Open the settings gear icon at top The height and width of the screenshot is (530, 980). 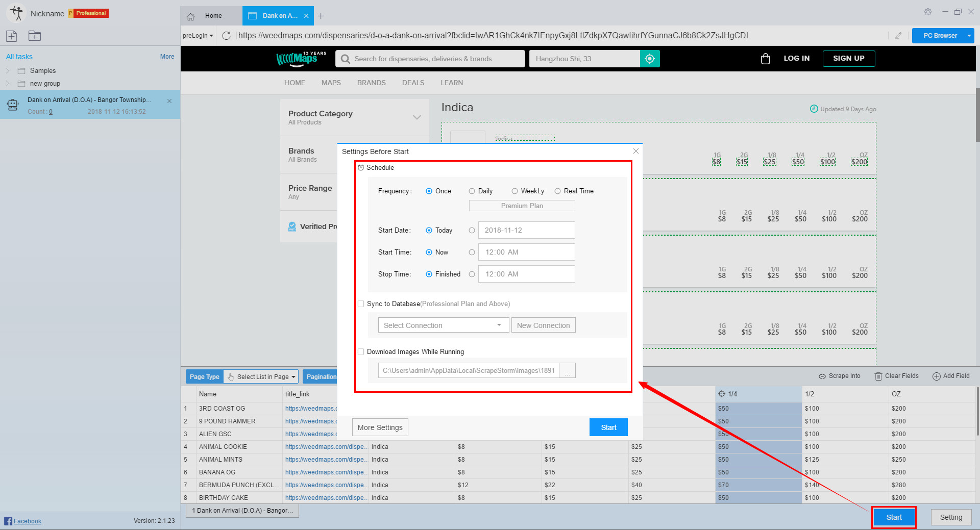coord(928,12)
